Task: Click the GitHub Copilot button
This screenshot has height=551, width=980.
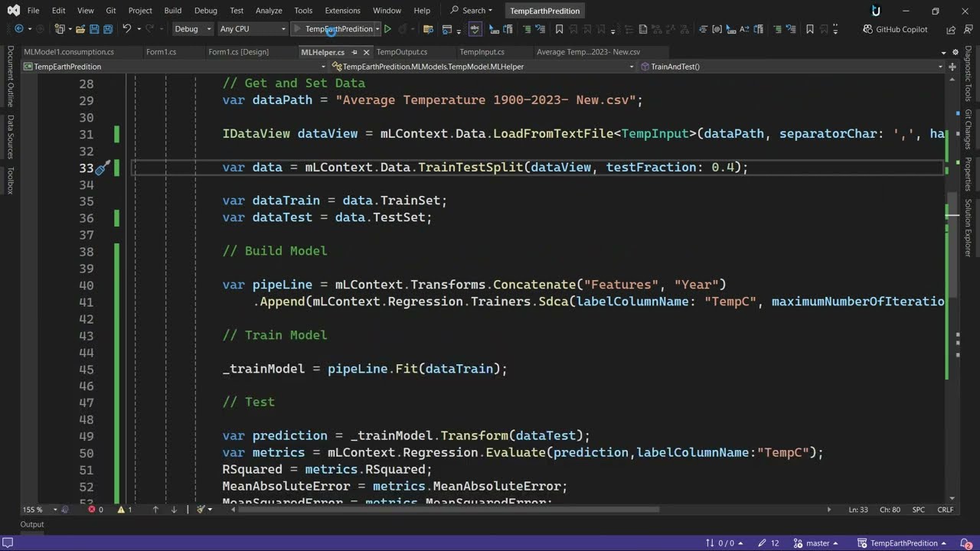Action: 894,29
